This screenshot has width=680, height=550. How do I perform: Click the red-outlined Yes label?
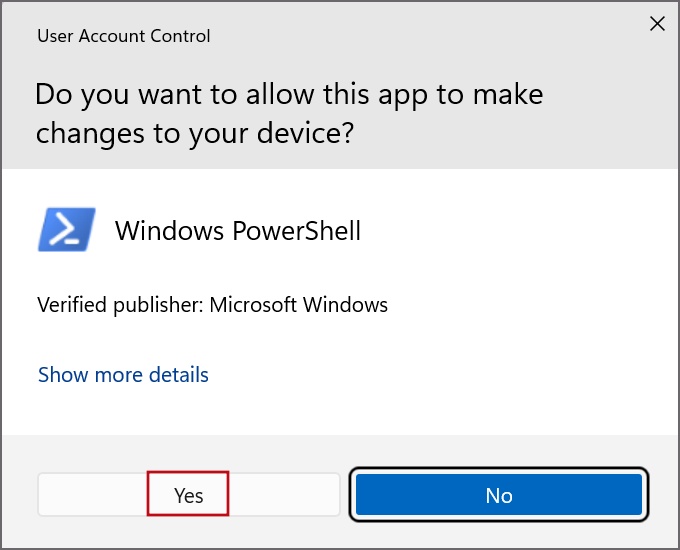coord(188,495)
